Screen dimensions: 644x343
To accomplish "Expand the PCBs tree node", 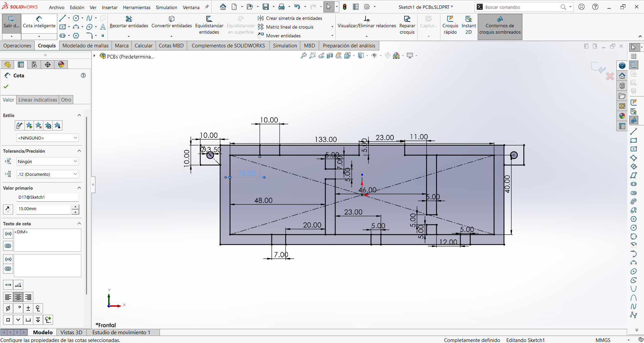I will 94,56.
